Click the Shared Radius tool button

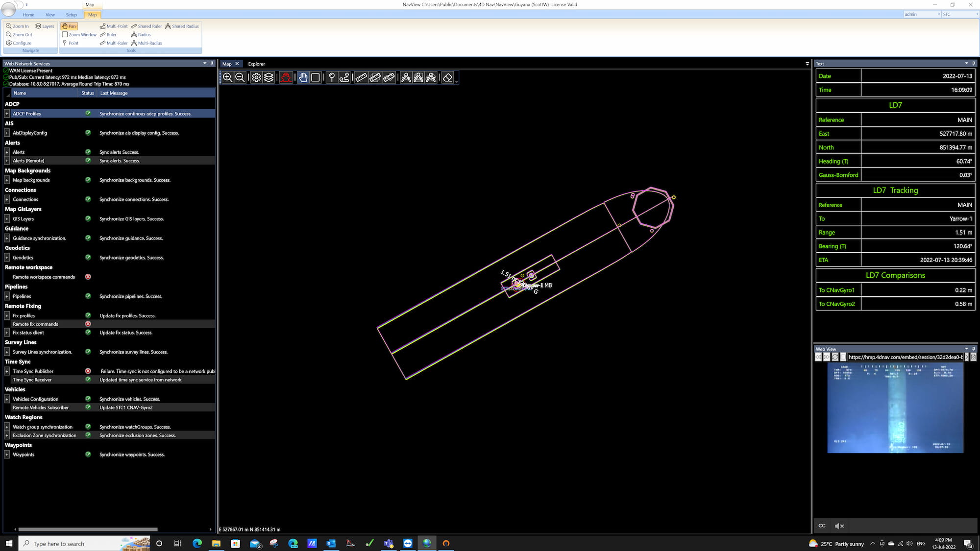[x=182, y=26]
